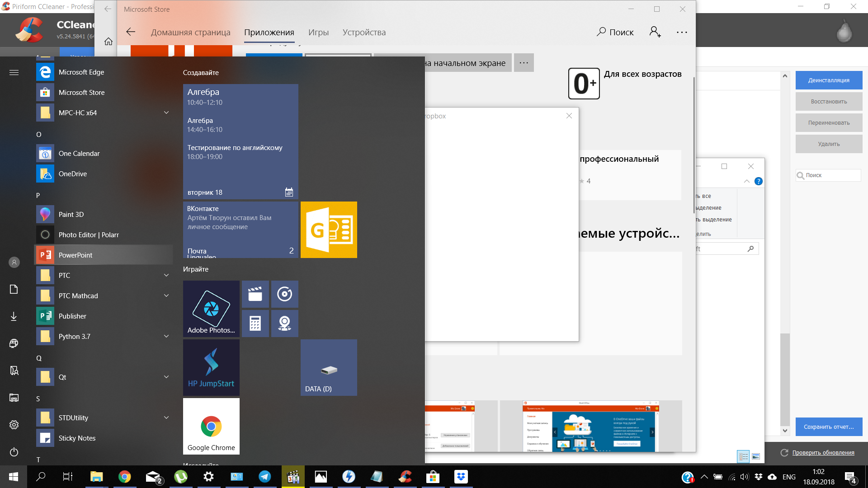The width and height of the screenshot is (868, 488).
Task: Open One Calendar app from list
Action: [x=79, y=153]
